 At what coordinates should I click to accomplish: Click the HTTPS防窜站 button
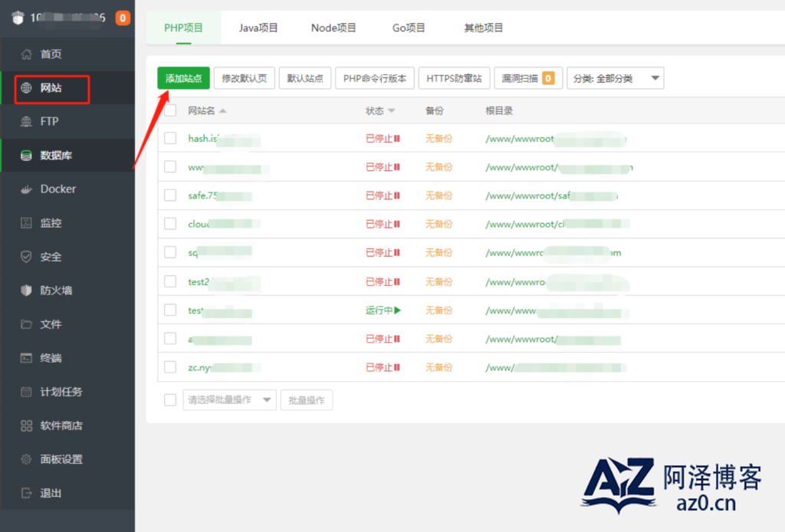click(454, 78)
